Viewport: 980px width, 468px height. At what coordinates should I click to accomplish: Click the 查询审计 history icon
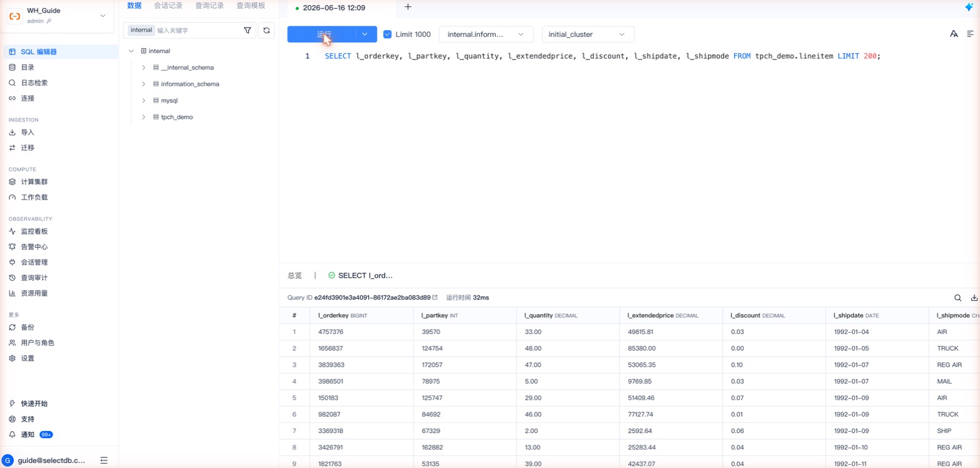(x=12, y=278)
